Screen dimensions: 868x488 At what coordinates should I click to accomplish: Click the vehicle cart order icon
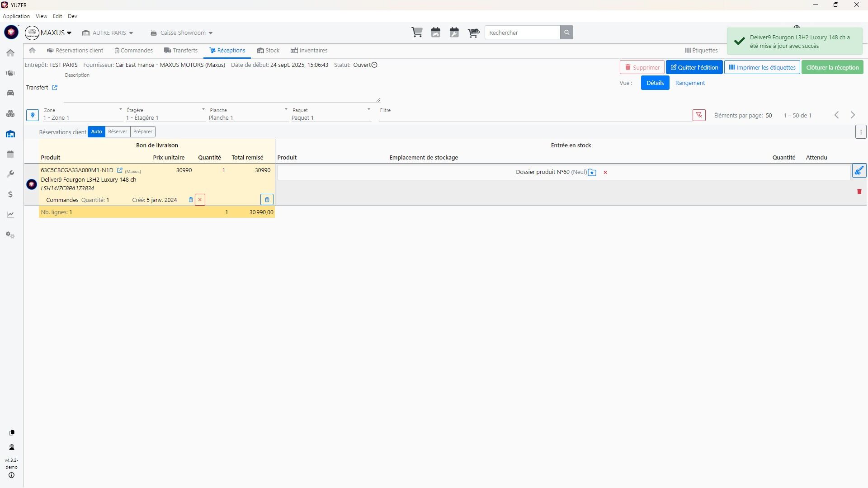473,33
